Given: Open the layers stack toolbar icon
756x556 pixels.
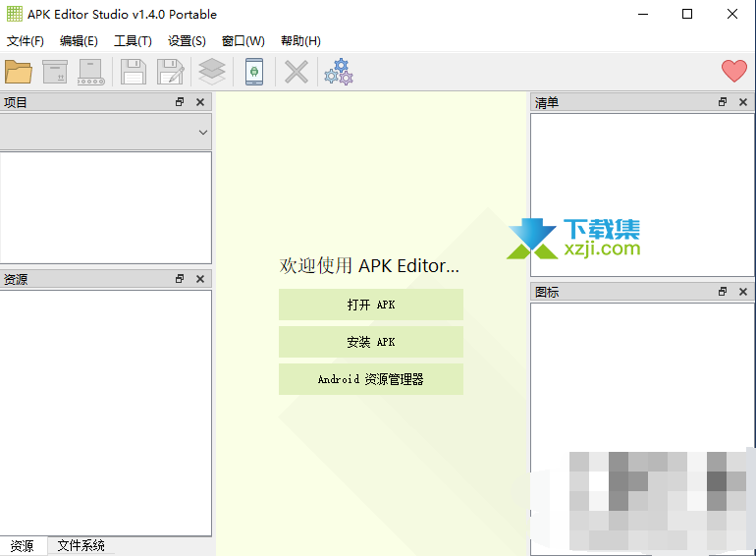Looking at the screenshot, I should 212,72.
